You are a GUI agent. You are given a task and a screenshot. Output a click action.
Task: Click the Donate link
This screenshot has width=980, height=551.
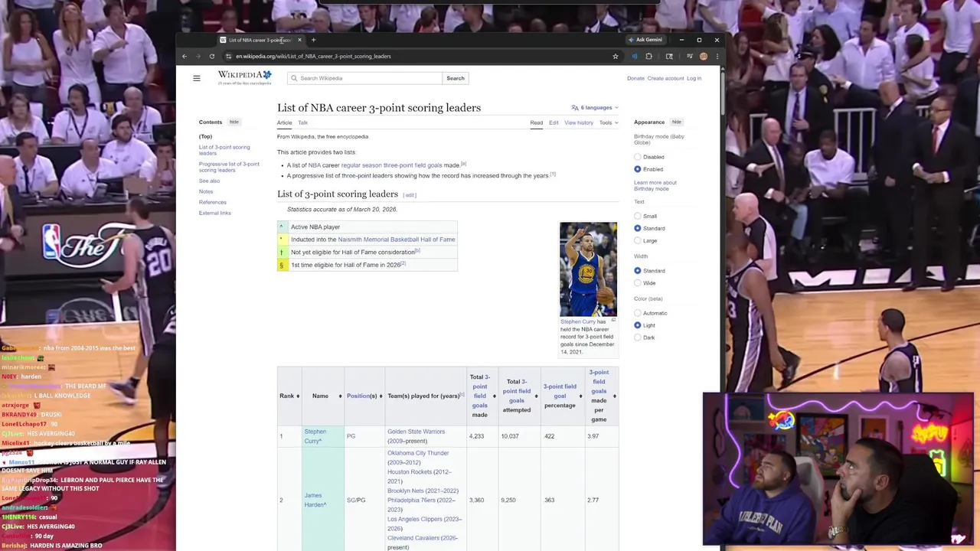click(x=635, y=78)
